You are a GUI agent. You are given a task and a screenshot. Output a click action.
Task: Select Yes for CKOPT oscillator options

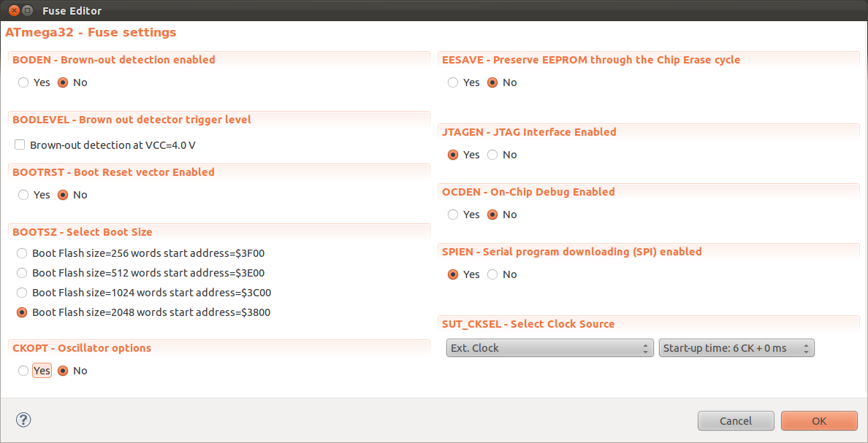coord(23,371)
